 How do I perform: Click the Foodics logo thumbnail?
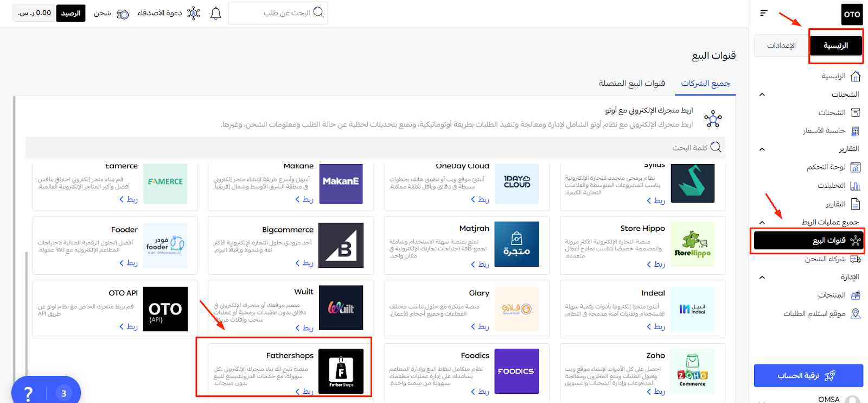pyautogui.click(x=517, y=371)
